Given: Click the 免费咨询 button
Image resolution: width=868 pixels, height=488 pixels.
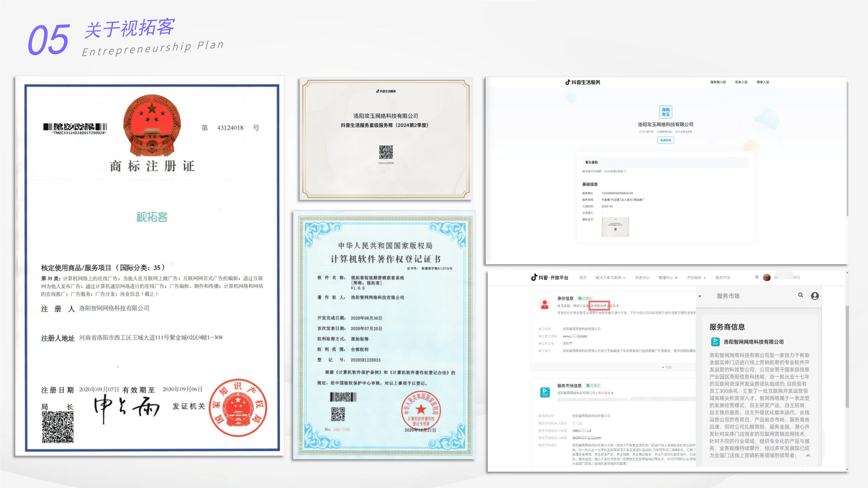Looking at the screenshot, I should (x=666, y=140).
